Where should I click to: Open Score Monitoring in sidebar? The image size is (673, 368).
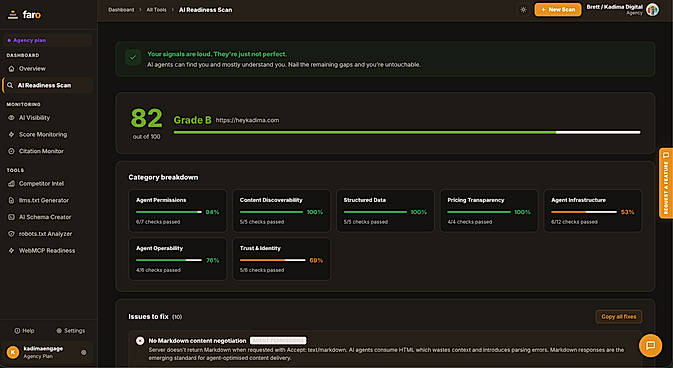[x=47, y=134]
